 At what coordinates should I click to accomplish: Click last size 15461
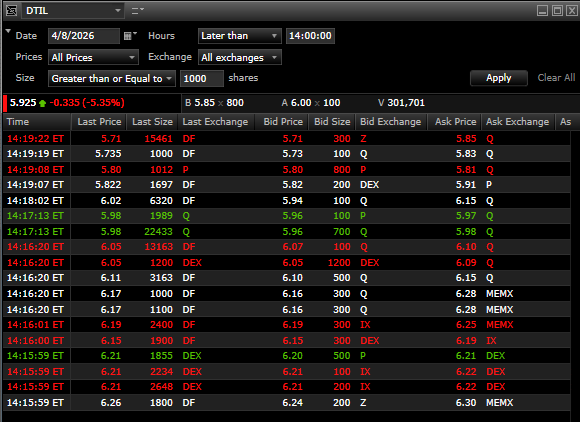158,139
